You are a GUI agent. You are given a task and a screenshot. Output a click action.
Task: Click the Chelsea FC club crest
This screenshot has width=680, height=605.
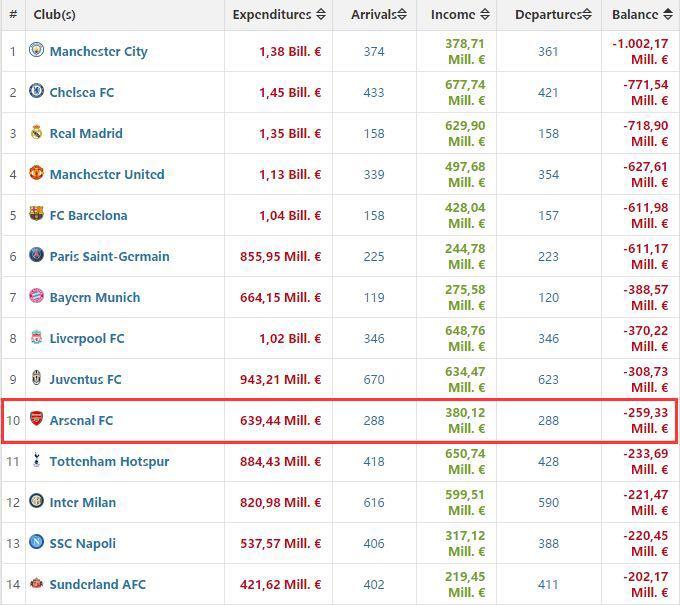pos(37,92)
